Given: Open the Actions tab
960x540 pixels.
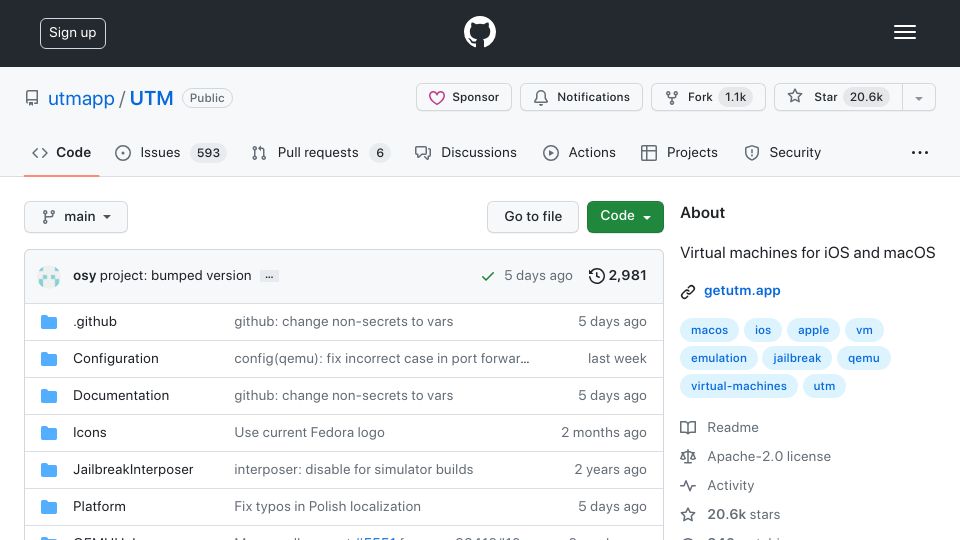Looking at the screenshot, I should point(579,152).
